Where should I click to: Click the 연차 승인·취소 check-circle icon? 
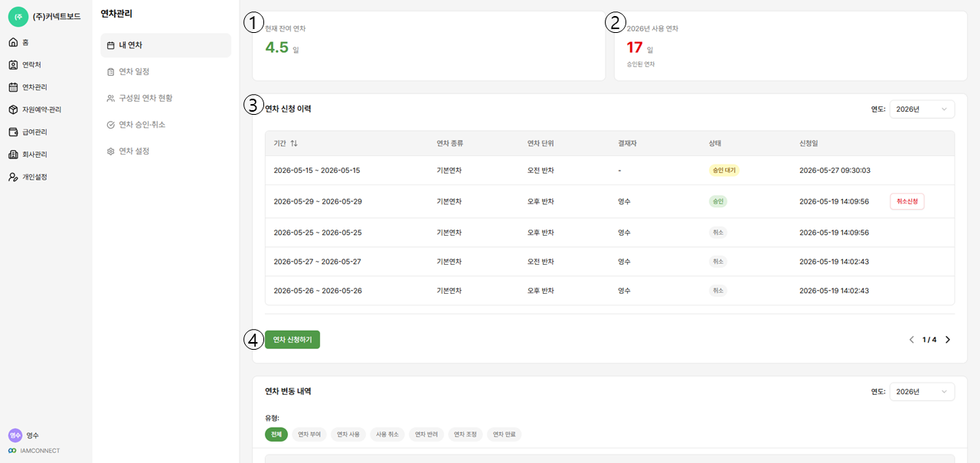[111, 125]
